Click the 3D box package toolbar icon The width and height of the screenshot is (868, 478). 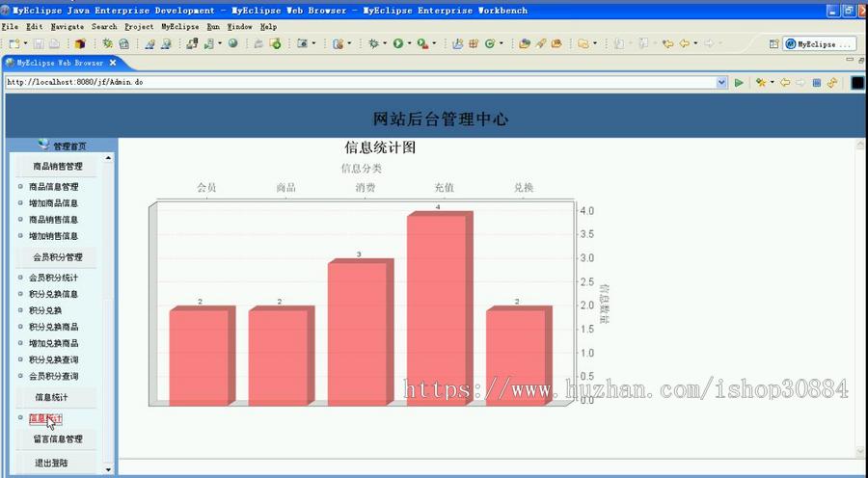pyautogui.click(x=80, y=43)
